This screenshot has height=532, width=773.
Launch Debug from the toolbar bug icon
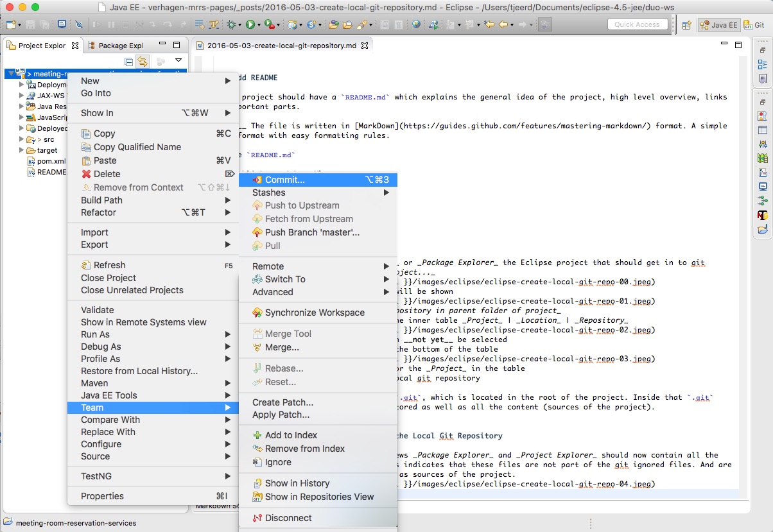point(232,25)
